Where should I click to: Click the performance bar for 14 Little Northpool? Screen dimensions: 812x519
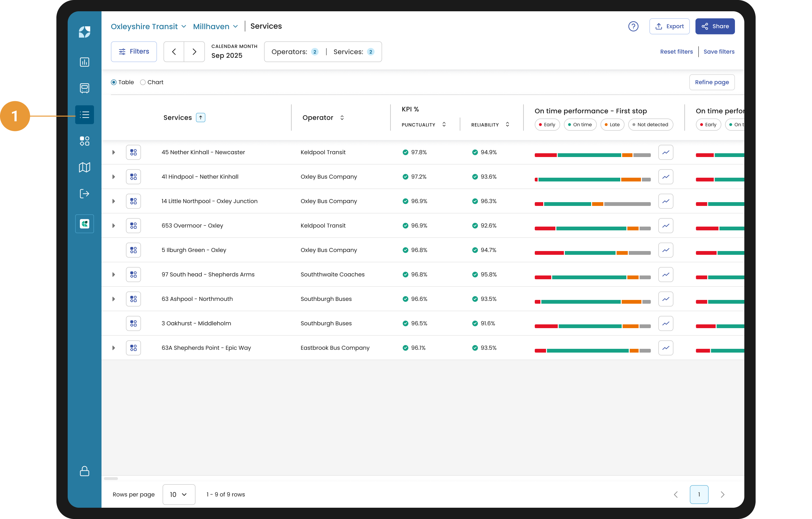point(592,204)
